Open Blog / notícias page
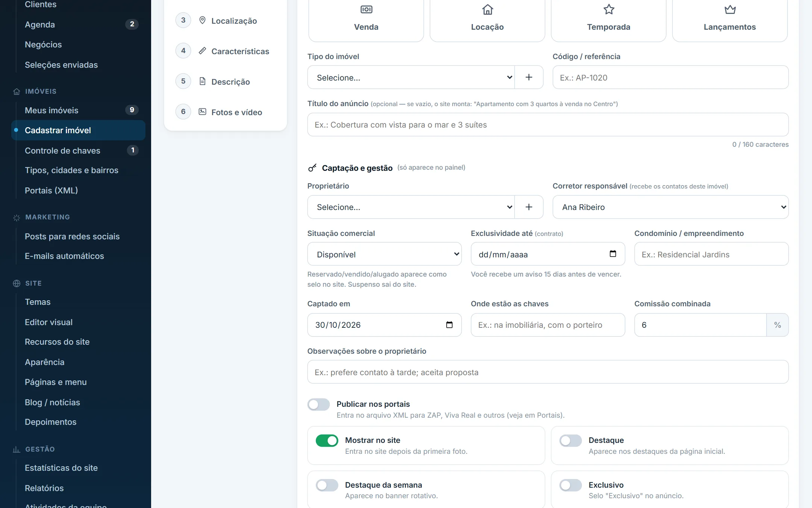Screen dimensions: 812x508 click(x=78, y=402)
